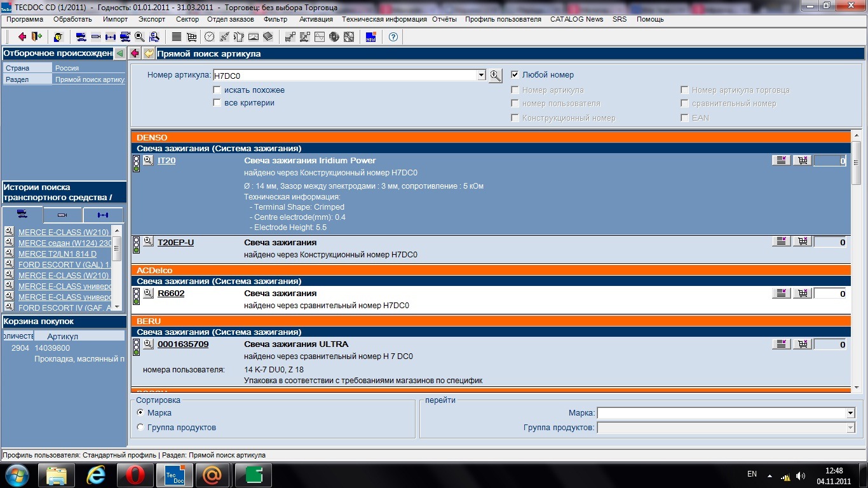
Task: Select the Марка sorting option
Action: [140, 412]
